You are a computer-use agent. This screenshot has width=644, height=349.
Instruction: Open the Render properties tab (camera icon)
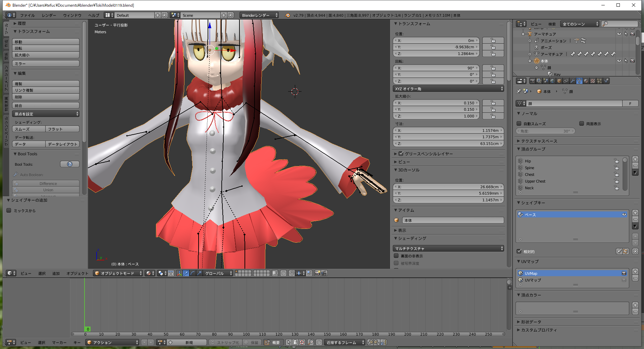[x=532, y=81]
